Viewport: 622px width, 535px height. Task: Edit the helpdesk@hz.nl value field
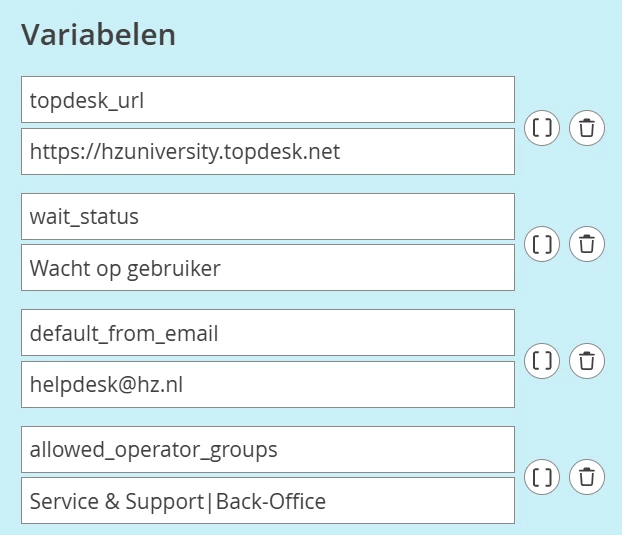coord(268,384)
